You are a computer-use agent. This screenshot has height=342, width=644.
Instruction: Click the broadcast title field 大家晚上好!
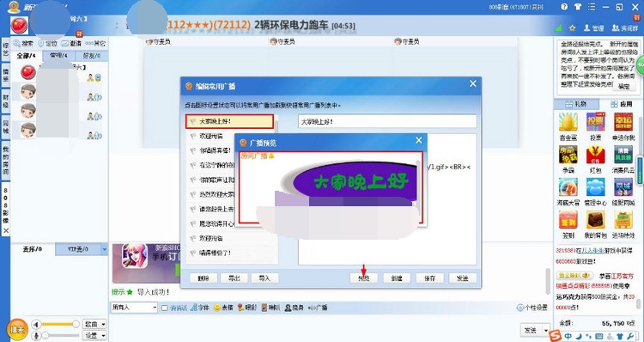point(387,122)
